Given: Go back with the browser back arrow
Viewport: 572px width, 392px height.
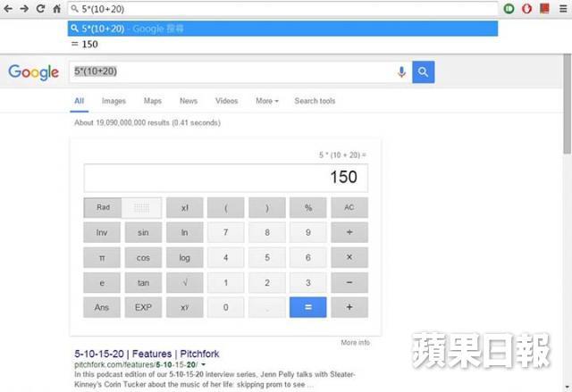Looking at the screenshot, I should (8, 9).
